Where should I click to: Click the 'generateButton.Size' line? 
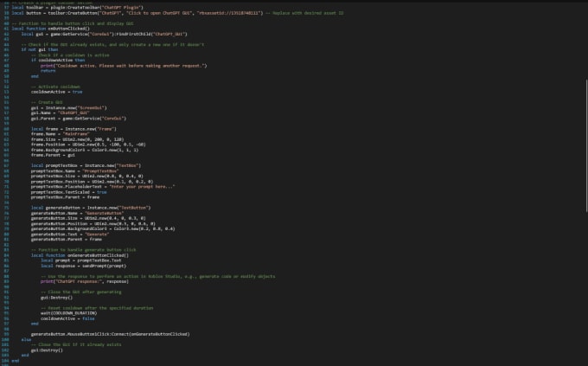coord(88,218)
